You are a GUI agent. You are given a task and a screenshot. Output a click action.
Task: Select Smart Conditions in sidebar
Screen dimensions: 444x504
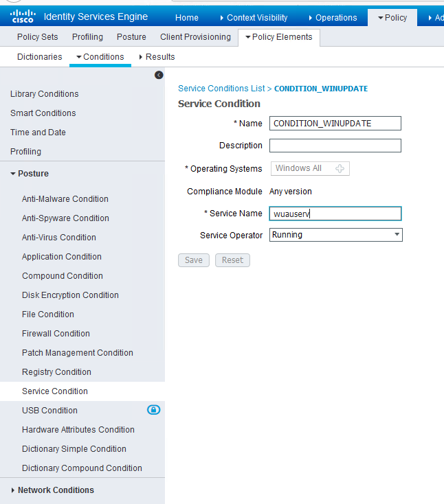pos(43,113)
